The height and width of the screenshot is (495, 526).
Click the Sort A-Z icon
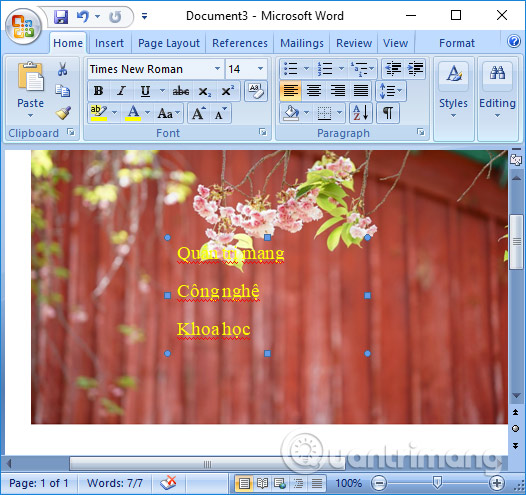(x=361, y=113)
